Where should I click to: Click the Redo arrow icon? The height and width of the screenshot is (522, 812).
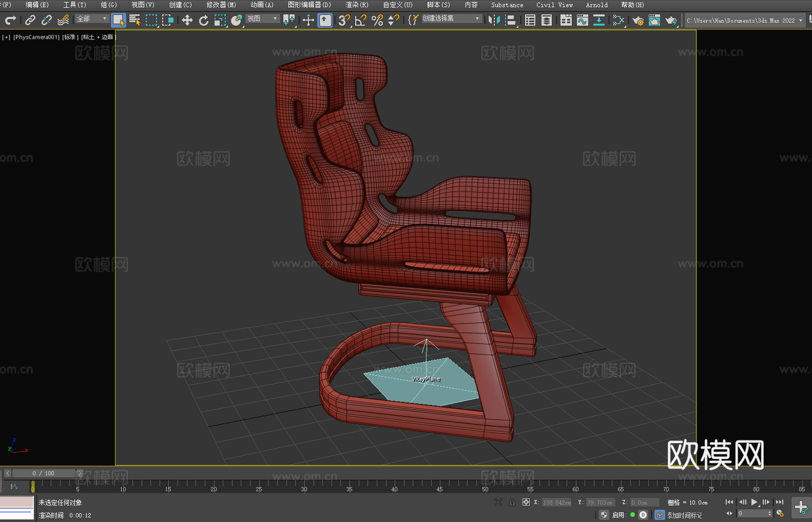point(10,20)
